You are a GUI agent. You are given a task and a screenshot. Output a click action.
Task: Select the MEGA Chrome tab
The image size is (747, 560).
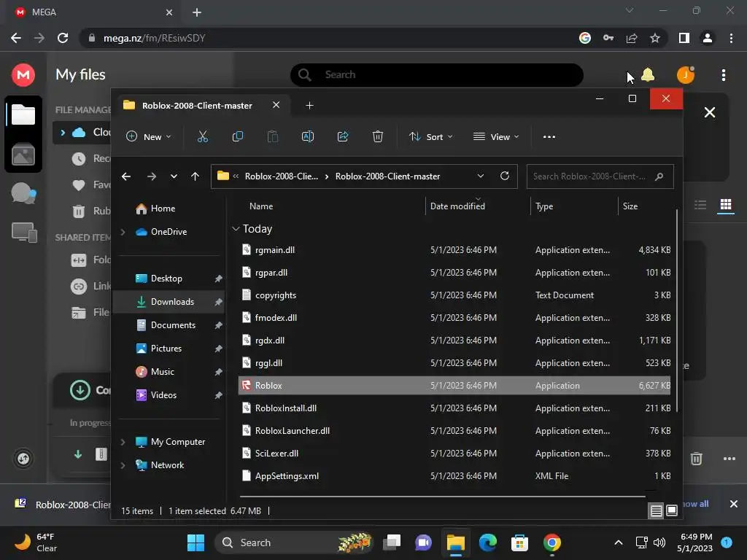coord(94,12)
